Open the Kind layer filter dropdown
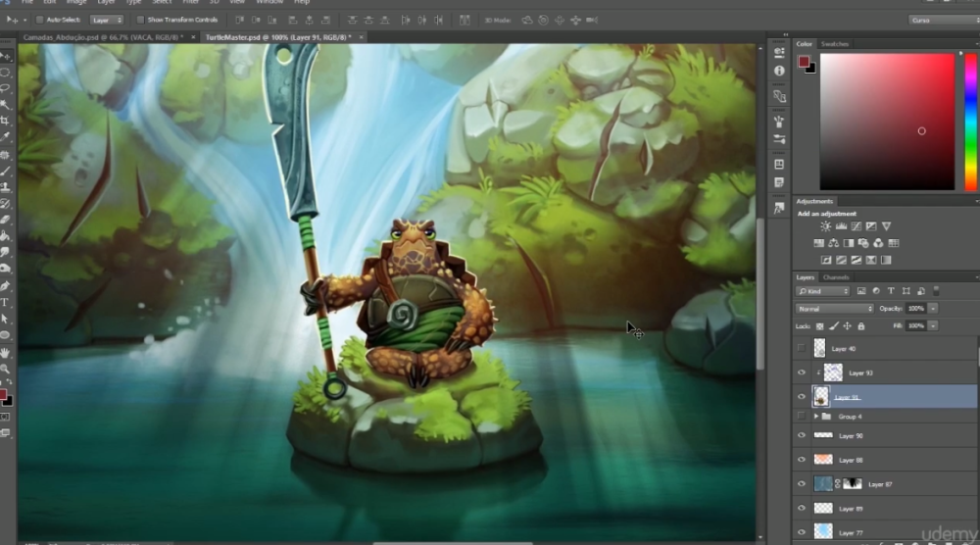This screenshot has height=545, width=980. point(822,291)
